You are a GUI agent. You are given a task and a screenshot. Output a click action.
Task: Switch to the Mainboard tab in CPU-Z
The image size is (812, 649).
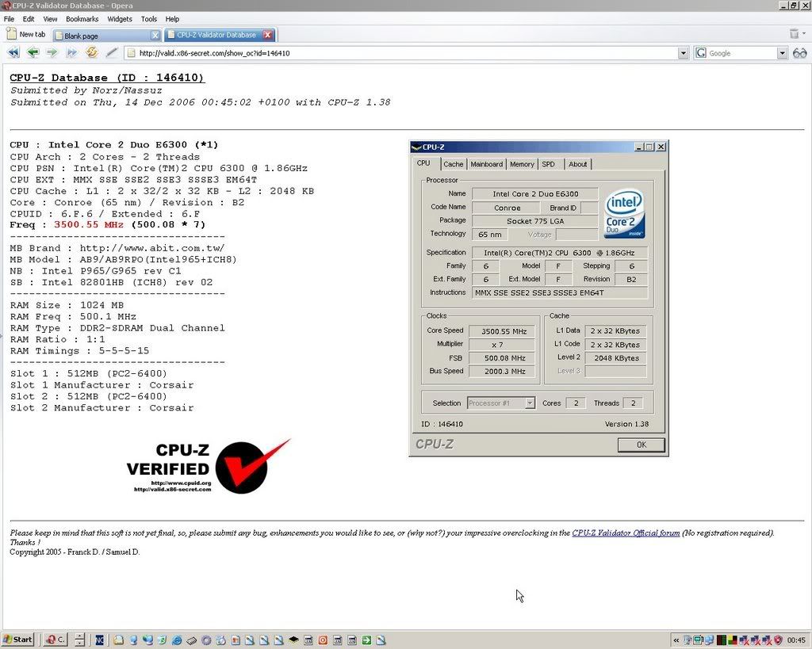486,164
